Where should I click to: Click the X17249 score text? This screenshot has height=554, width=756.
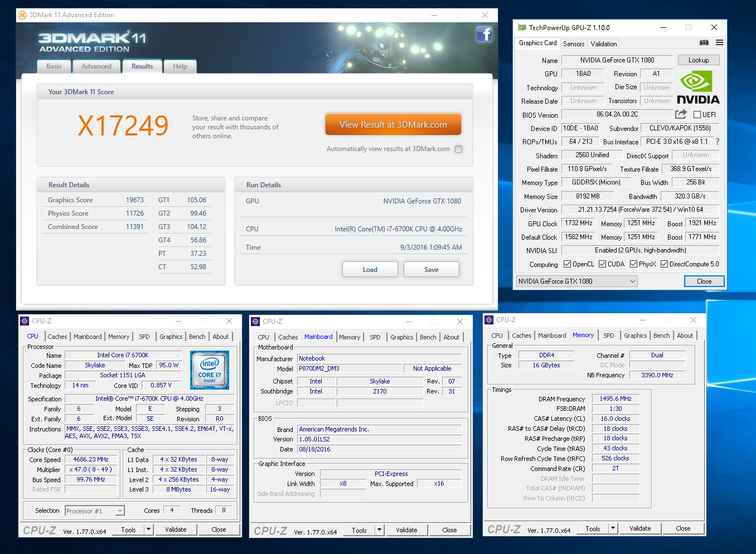click(123, 125)
